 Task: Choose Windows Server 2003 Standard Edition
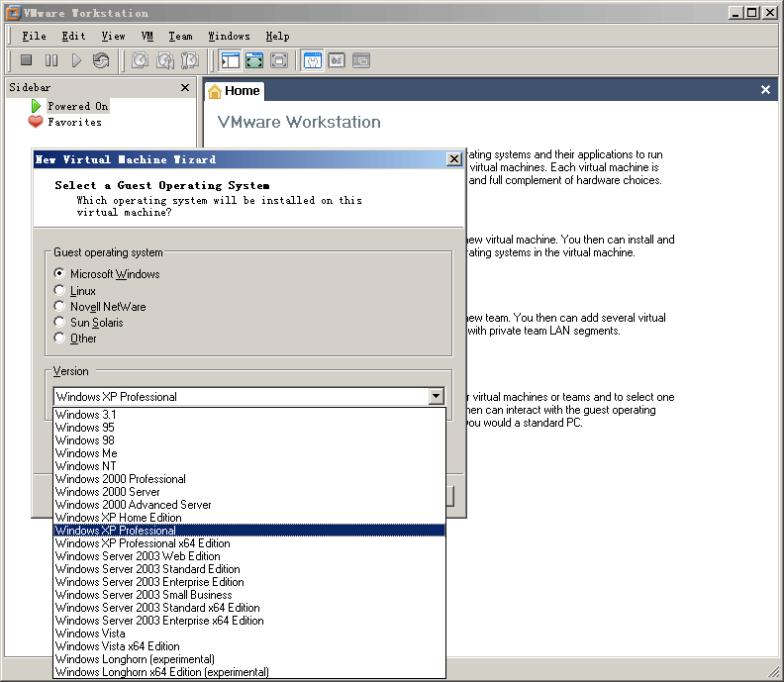[249, 569]
